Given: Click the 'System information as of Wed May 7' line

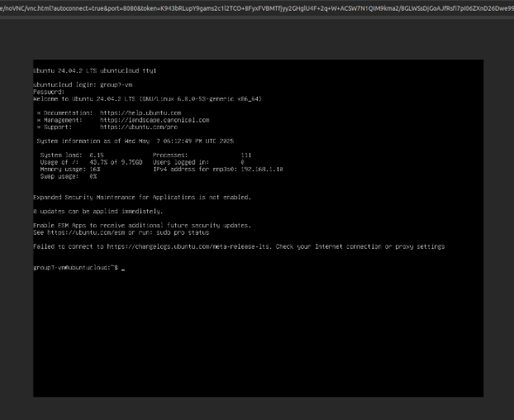Looking at the screenshot, I should (x=136, y=141).
